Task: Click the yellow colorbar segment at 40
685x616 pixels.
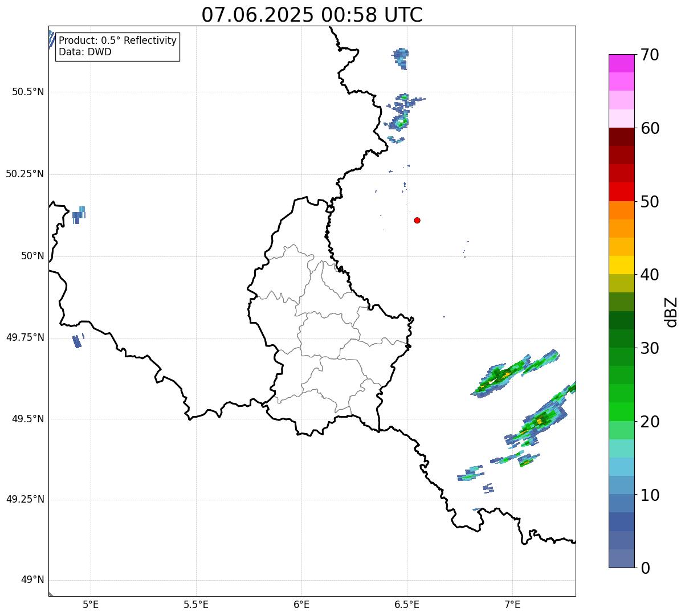Action: tap(621, 265)
